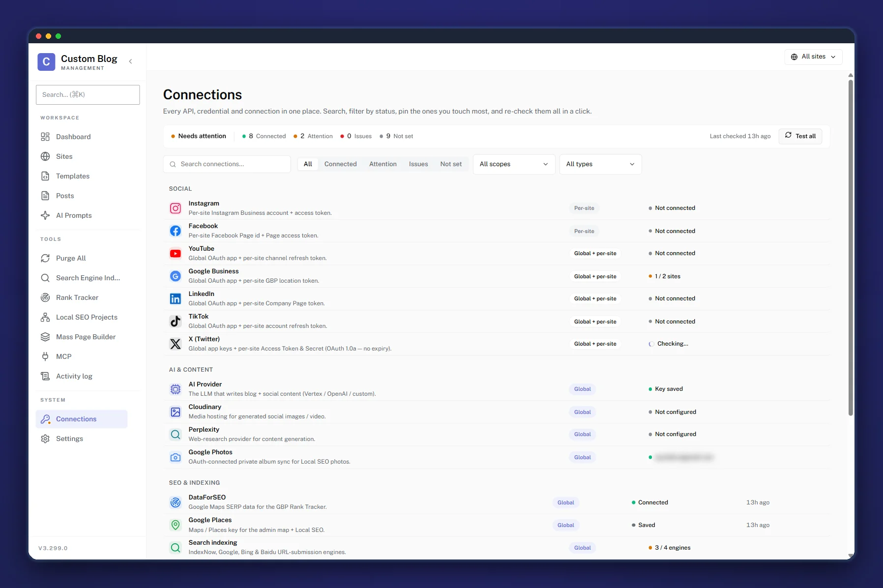Click the Perplexity search icon
The width and height of the screenshot is (883, 588).
coord(176,434)
